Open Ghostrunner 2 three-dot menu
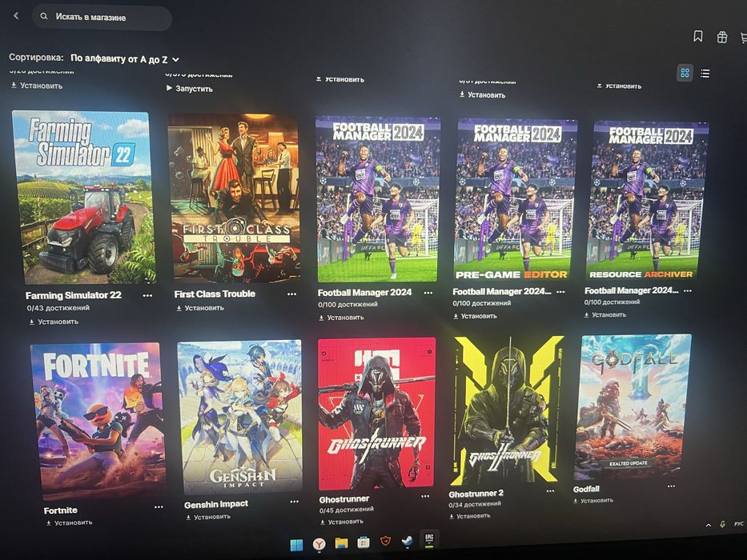Screen dimensions: 747x560 550,491
